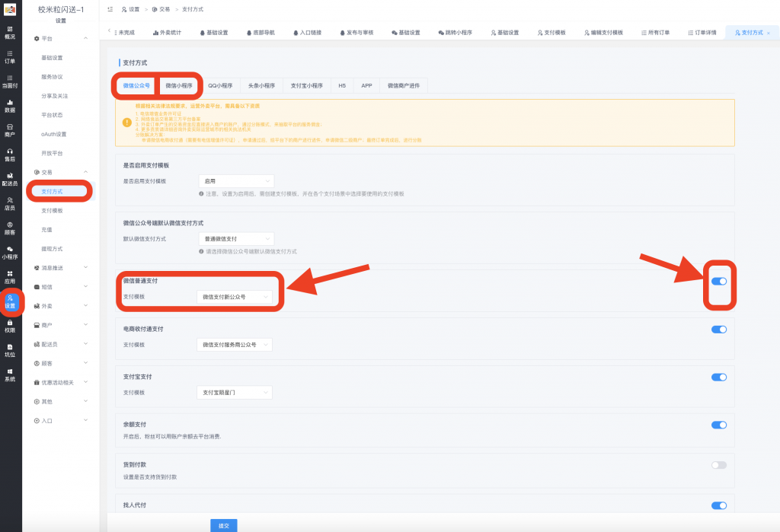
Task: Disable the 支付宝支付 toggle switch
Action: pyautogui.click(x=718, y=377)
